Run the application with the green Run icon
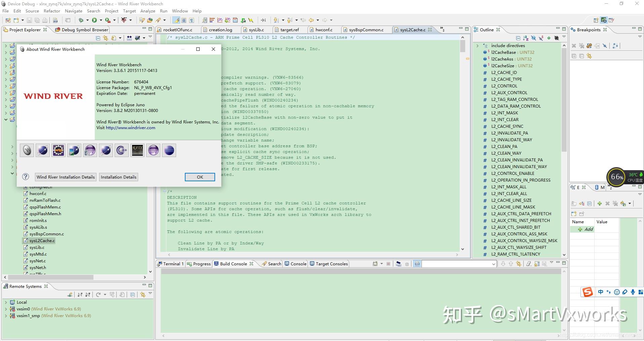This screenshot has height=341, width=644. (x=94, y=20)
